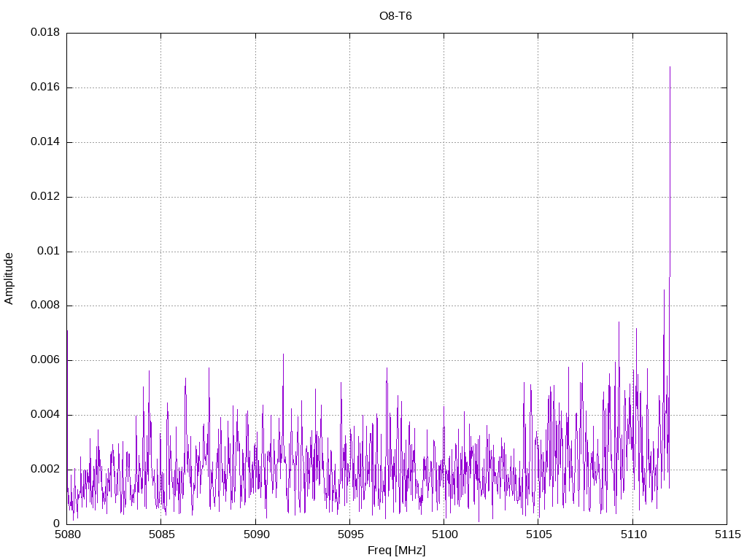The image size is (747, 560).
Task: Click the top of the tallest peak near 5112 MHz
Action: click(x=670, y=67)
